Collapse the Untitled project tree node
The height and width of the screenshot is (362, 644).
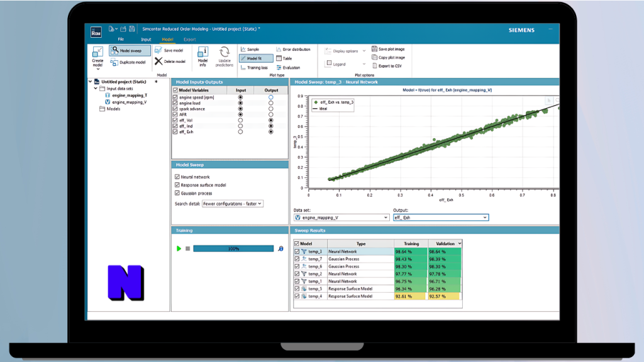[91, 82]
